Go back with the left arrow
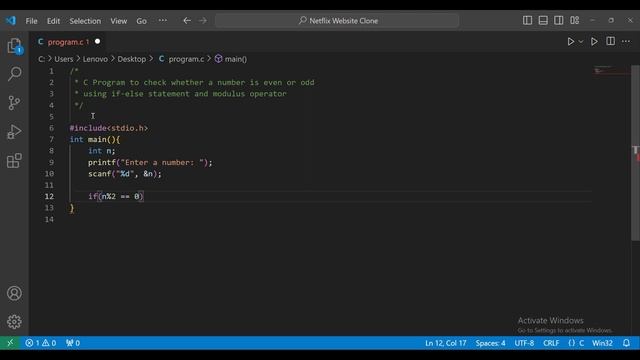Screen dimensions: 640x360 point(187,20)
